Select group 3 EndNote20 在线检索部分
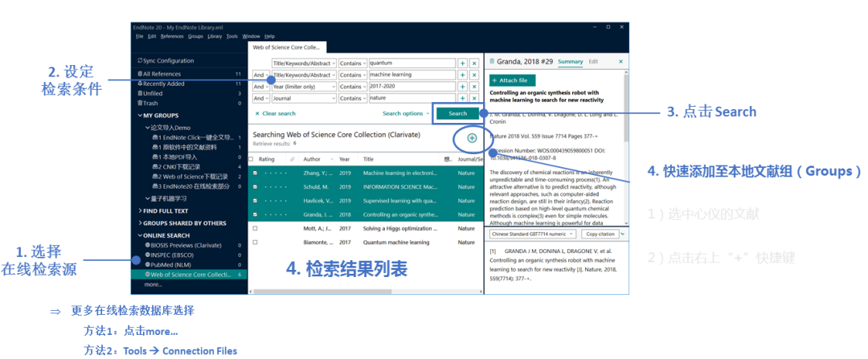The image size is (868, 359). 190,186
